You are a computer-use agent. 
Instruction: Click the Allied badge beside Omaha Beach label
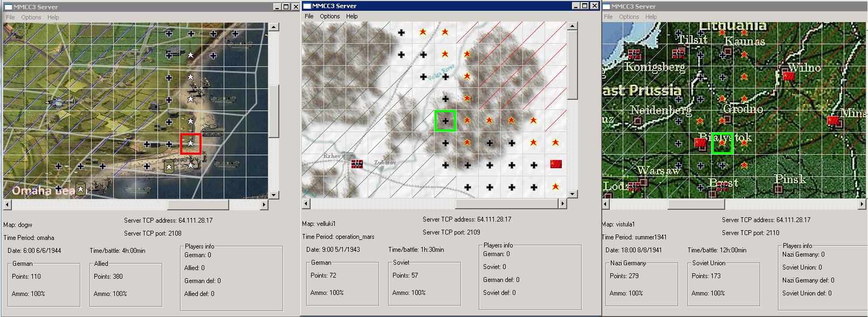pos(80,189)
